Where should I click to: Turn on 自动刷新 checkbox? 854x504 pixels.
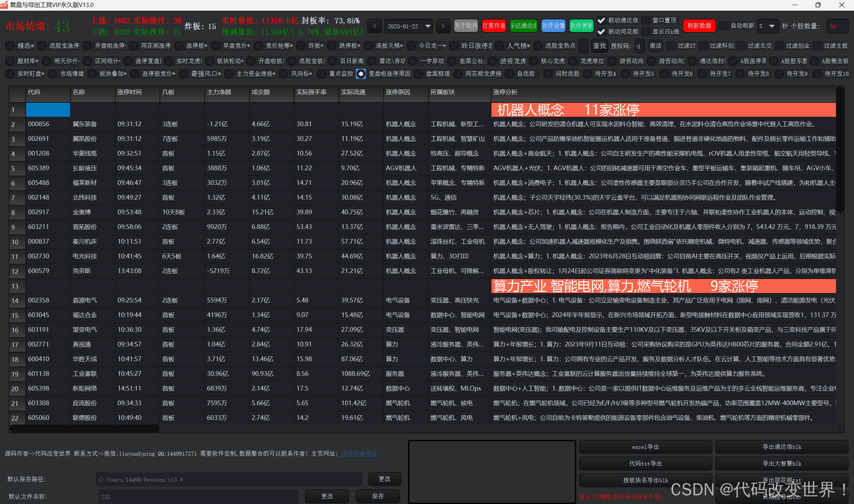click(724, 26)
